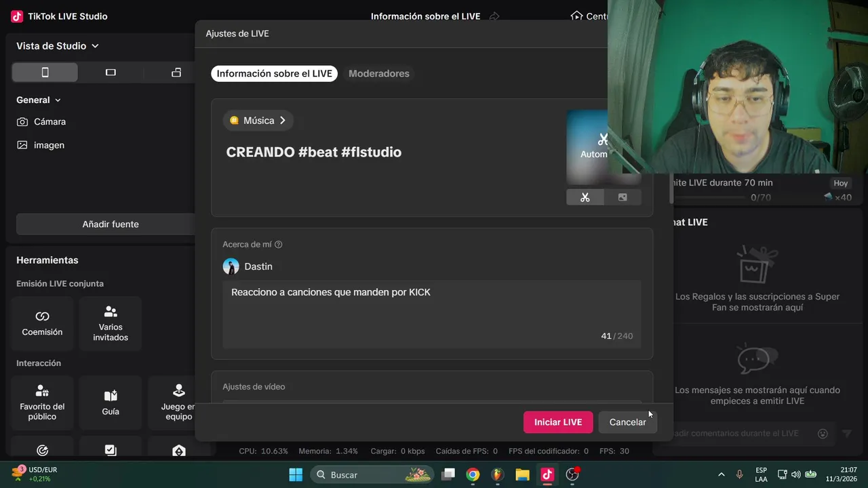Click the volume icon in system tray
The width and height of the screenshot is (868, 488).
795,474
